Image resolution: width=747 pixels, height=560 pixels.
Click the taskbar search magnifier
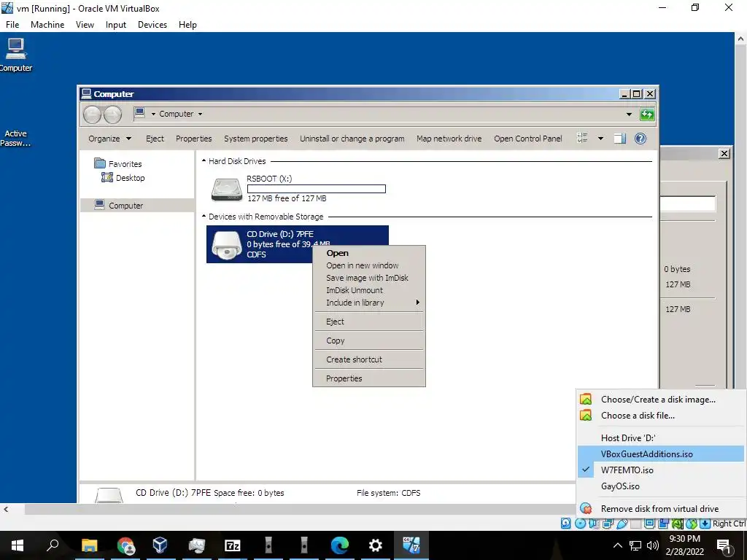click(x=53, y=545)
